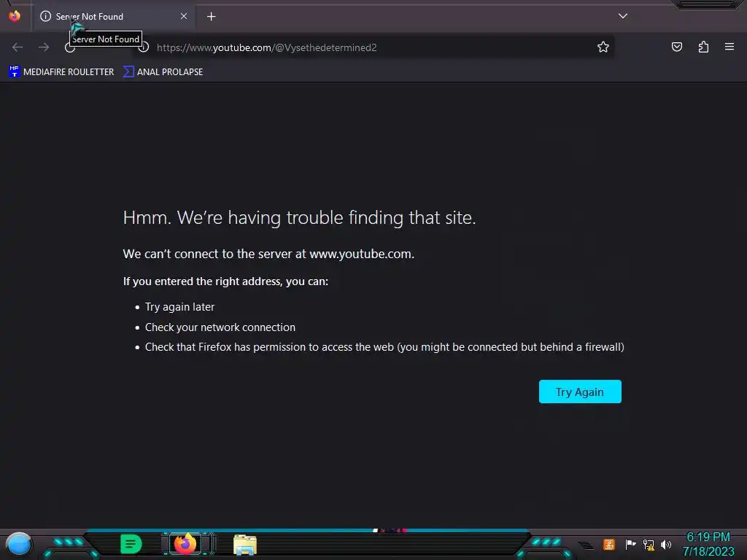
Task: Open network status tray icon
Action: pyautogui.click(x=649, y=545)
